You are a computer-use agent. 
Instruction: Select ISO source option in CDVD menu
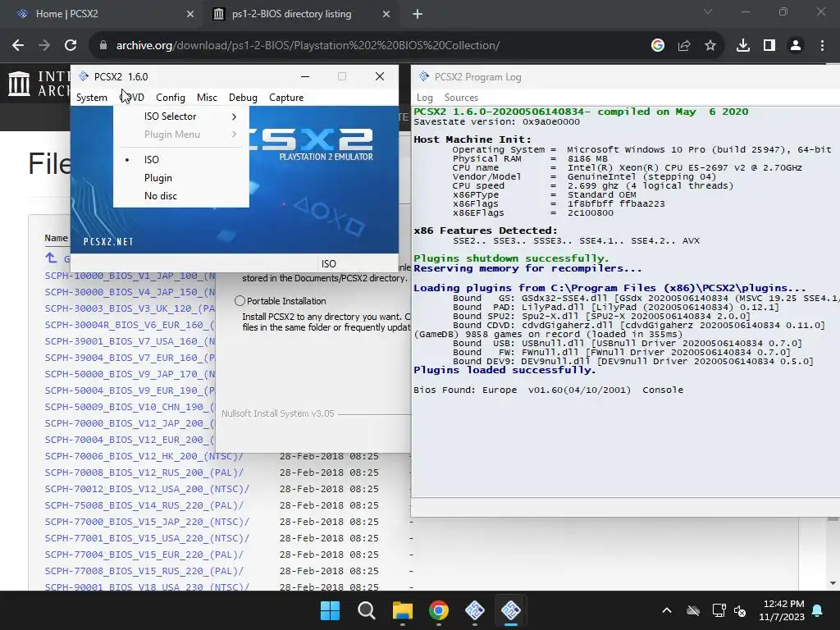151,160
